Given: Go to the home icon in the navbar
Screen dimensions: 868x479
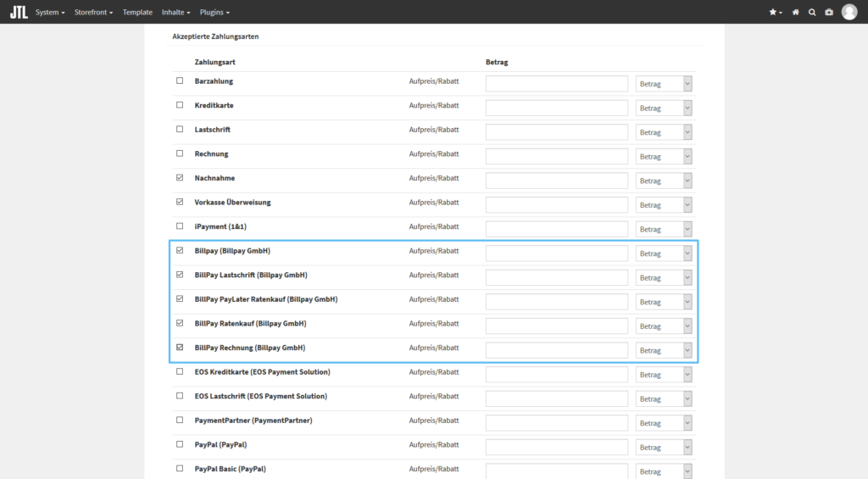Looking at the screenshot, I should 795,13.
